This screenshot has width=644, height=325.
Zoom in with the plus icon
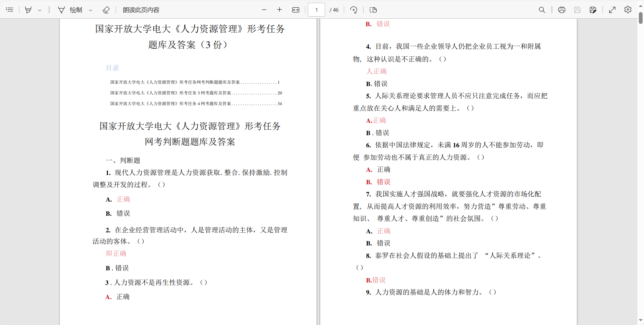click(x=280, y=10)
